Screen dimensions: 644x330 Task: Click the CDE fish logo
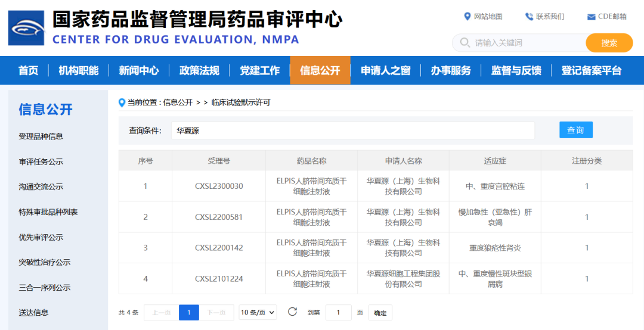tap(26, 29)
